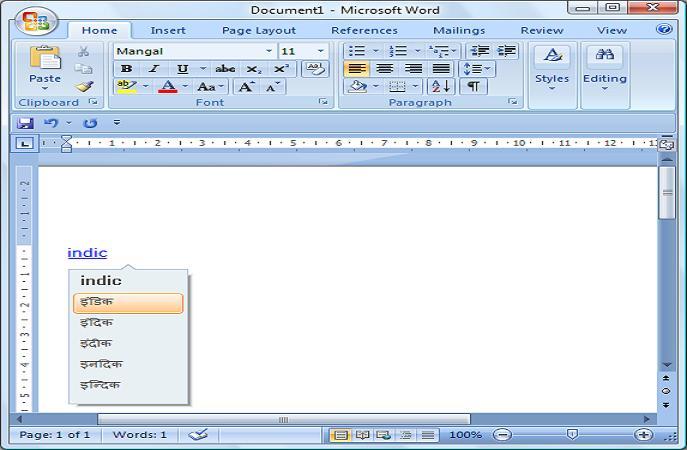Shrink font size with small A
This screenshot has width=687, height=450.
(x=273, y=87)
